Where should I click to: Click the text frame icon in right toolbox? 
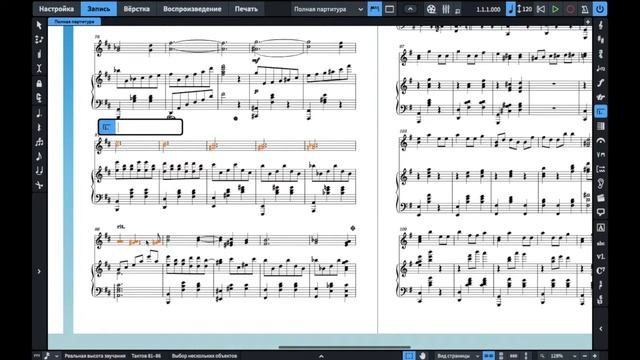click(600, 228)
